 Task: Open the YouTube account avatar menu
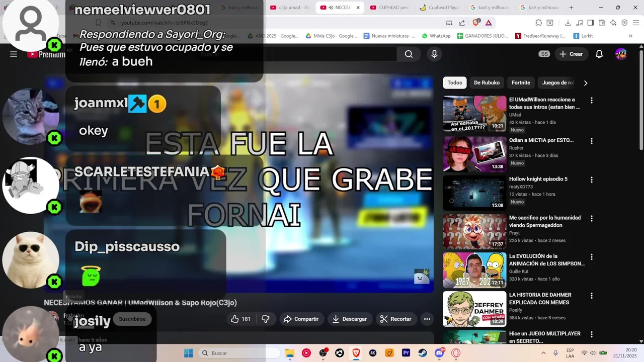pos(621,54)
